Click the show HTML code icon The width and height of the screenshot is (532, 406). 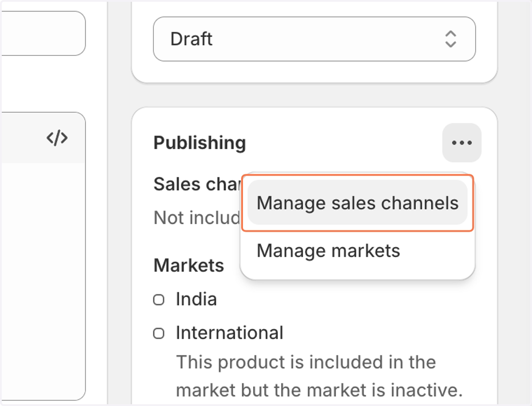57,138
